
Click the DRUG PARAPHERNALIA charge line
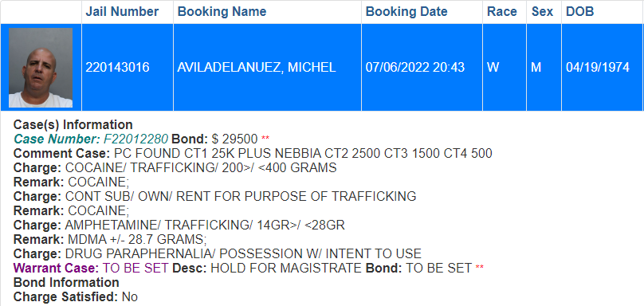coord(218,254)
